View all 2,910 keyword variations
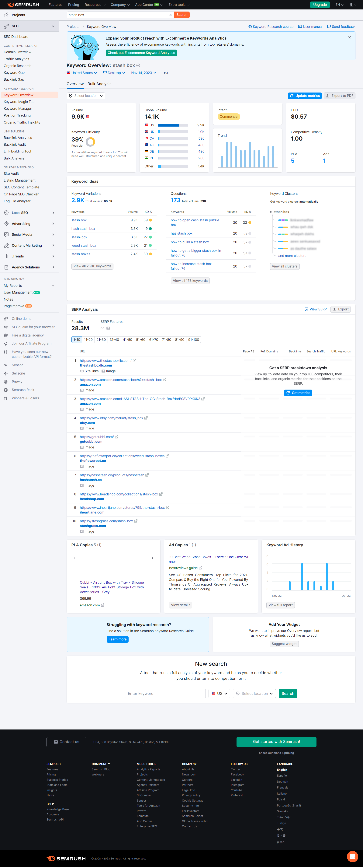 coord(92,266)
